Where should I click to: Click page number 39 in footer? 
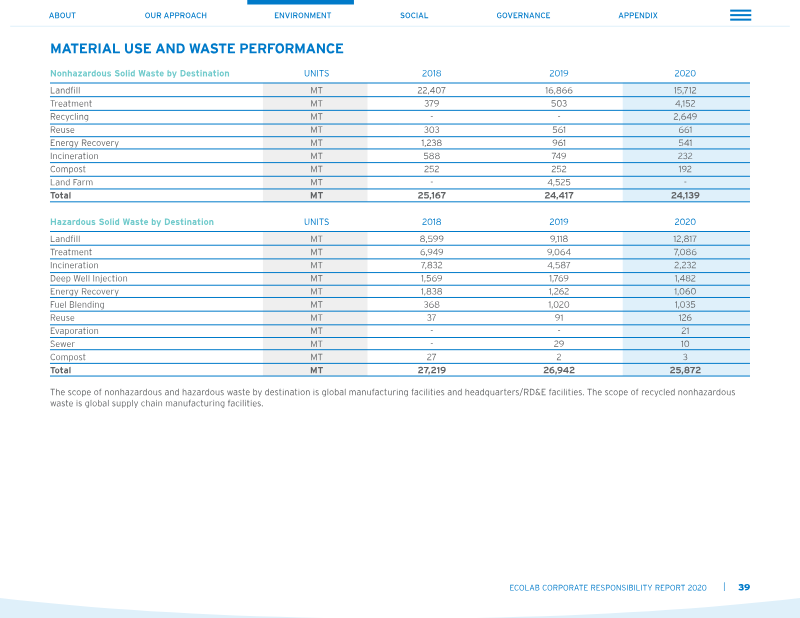[744, 587]
